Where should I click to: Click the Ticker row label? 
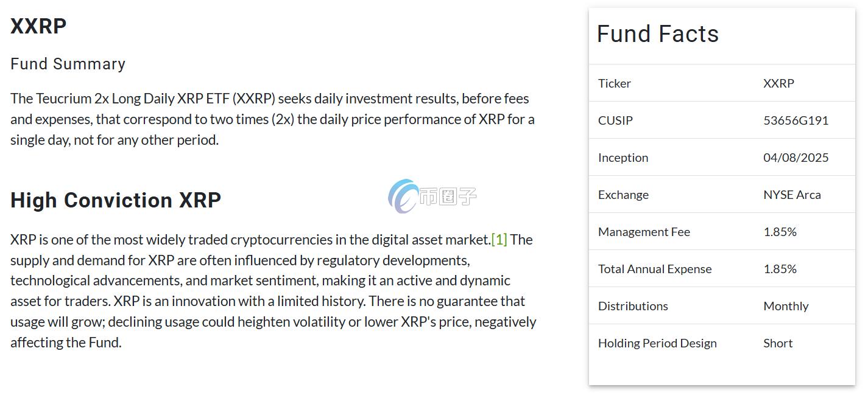(614, 83)
